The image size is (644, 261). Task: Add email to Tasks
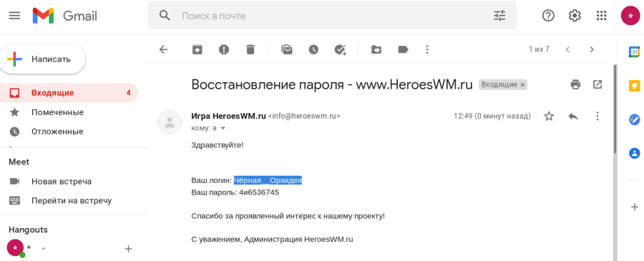[x=340, y=49]
